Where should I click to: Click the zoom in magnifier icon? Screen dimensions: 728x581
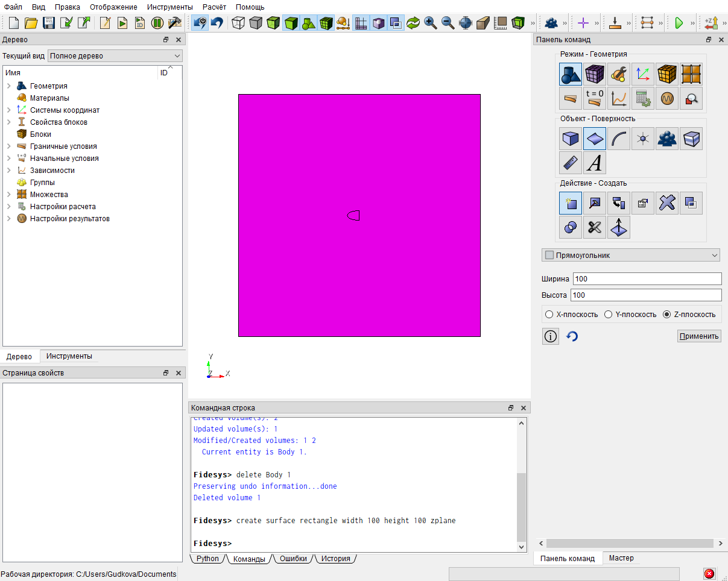pos(431,24)
